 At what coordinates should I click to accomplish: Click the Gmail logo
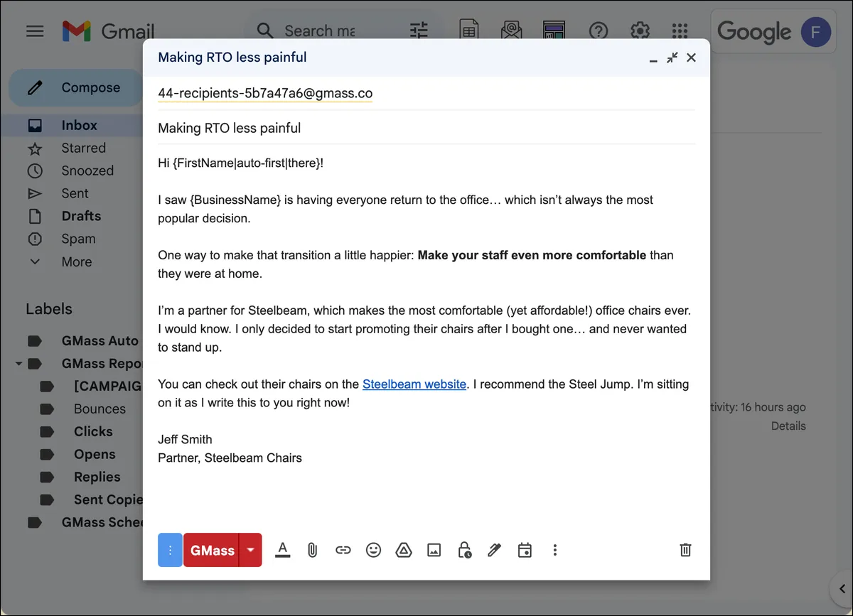(108, 31)
